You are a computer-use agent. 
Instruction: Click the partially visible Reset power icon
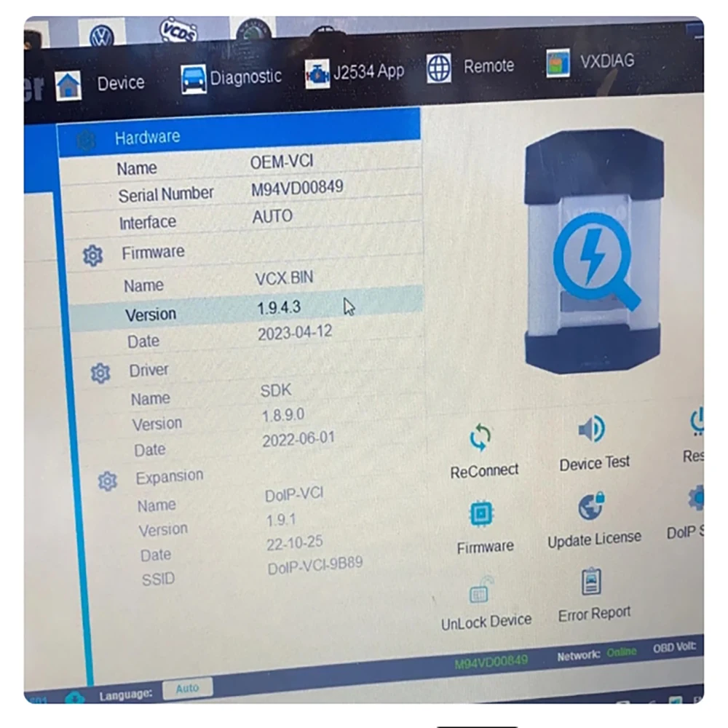(697, 421)
